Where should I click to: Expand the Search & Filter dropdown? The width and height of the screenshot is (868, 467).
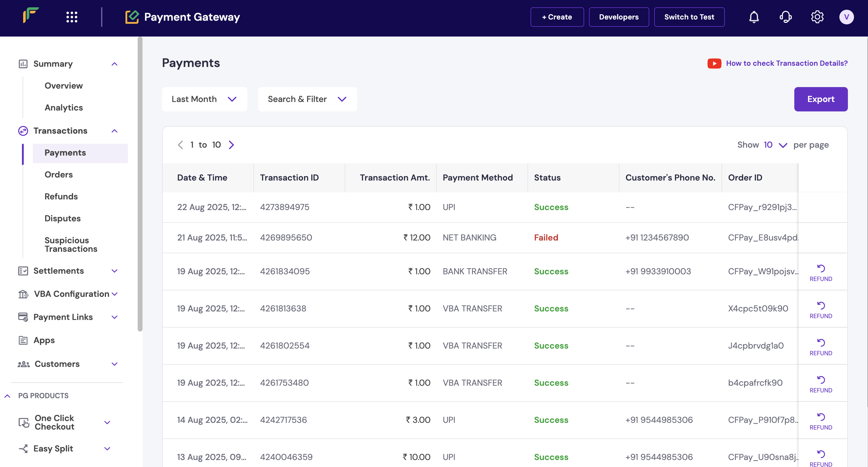coord(307,99)
